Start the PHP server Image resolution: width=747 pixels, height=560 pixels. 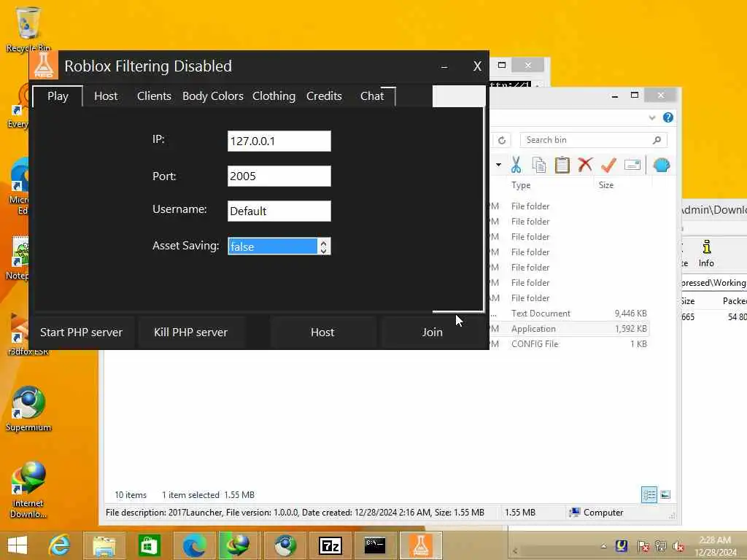[x=82, y=332]
